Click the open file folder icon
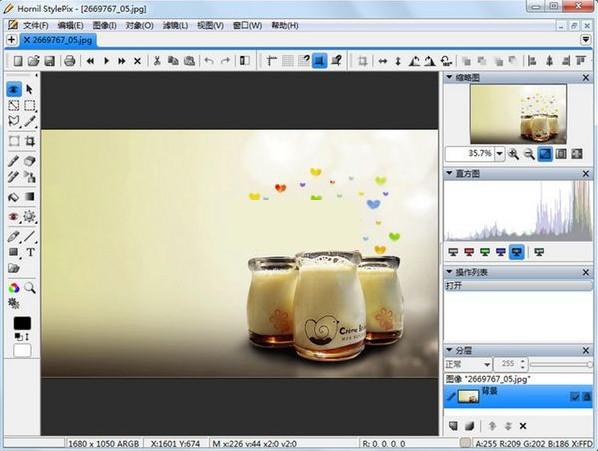Image resolution: width=598 pixels, height=451 pixels. click(34, 61)
